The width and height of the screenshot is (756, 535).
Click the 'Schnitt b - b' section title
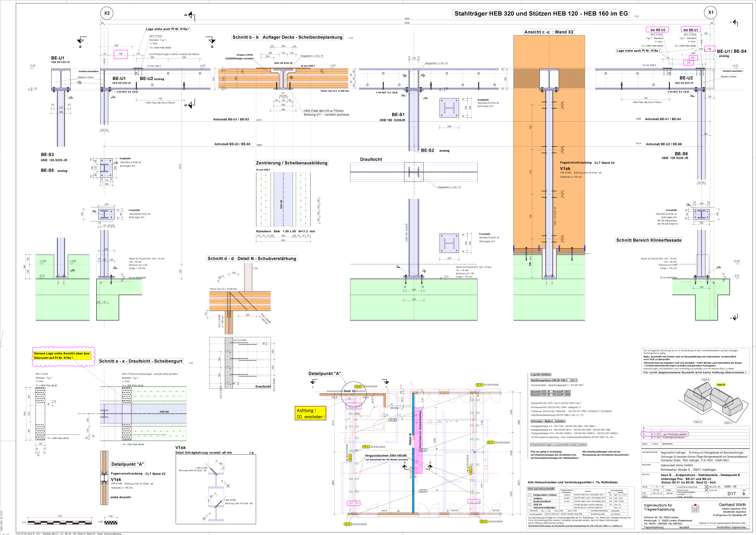[x=287, y=37]
